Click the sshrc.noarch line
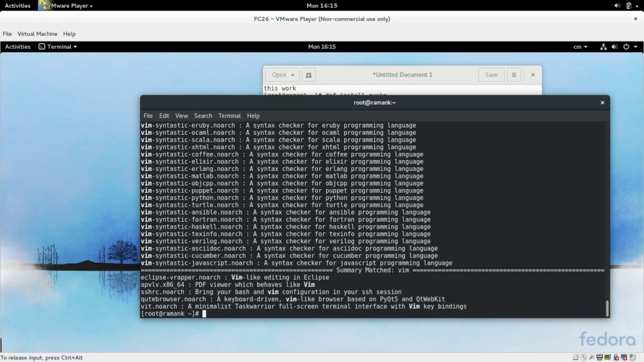The height and width of the screenshot is (362, 644). (271, 292)
